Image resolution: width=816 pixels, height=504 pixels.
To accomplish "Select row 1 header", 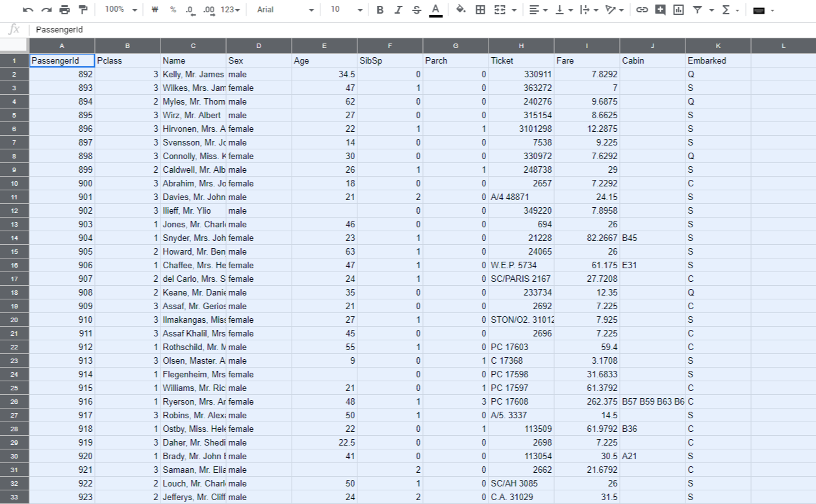I will (14, 60).
